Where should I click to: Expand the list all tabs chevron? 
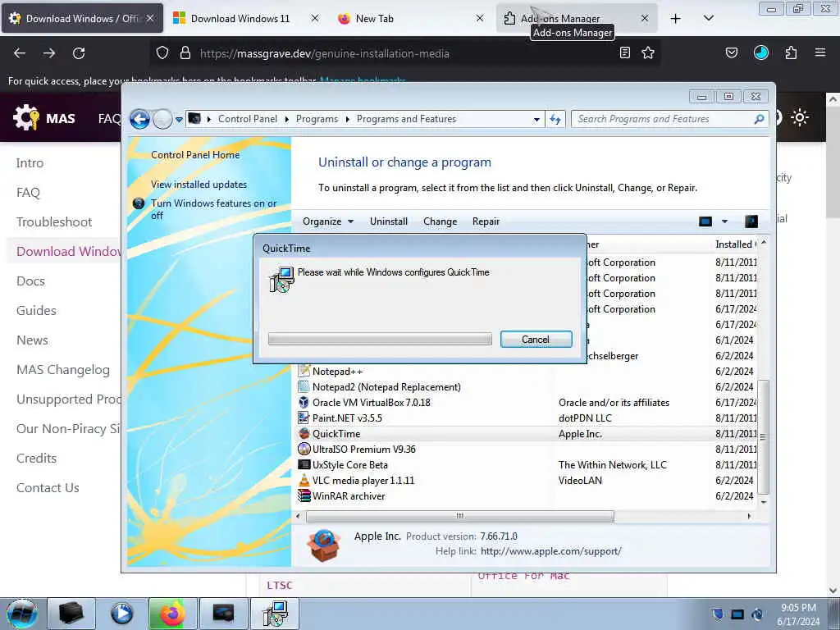click(x=708, y=18)
